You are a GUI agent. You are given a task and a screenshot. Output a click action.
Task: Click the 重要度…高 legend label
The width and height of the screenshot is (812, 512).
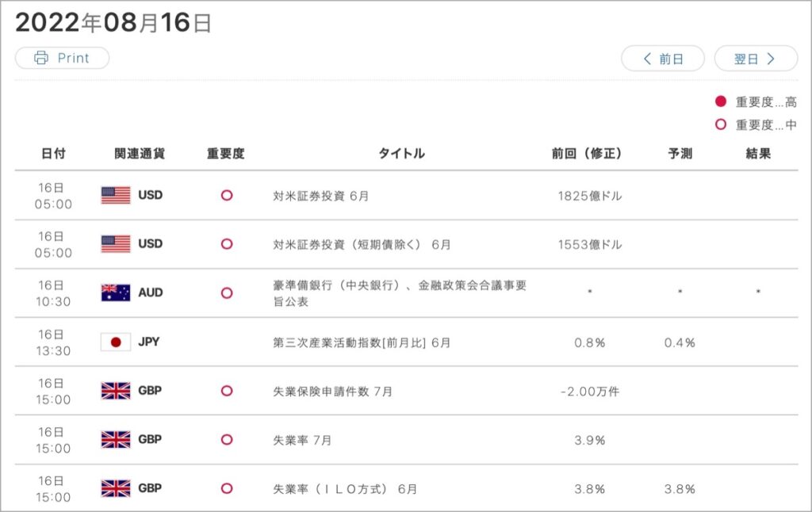click(x=766, y=102)
